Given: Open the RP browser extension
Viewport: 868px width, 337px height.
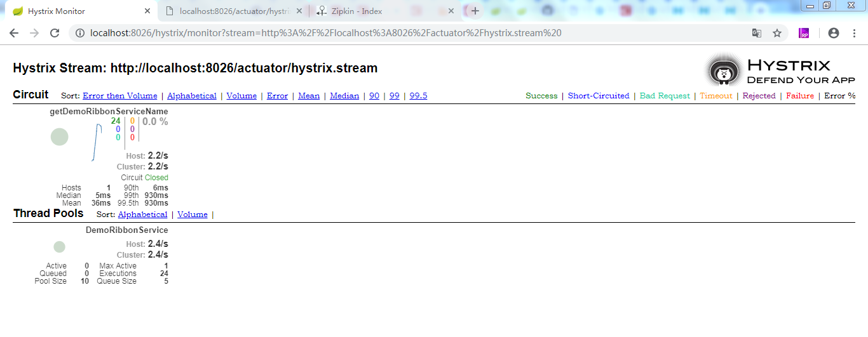Looking at the screenshot, I should 804,33.
